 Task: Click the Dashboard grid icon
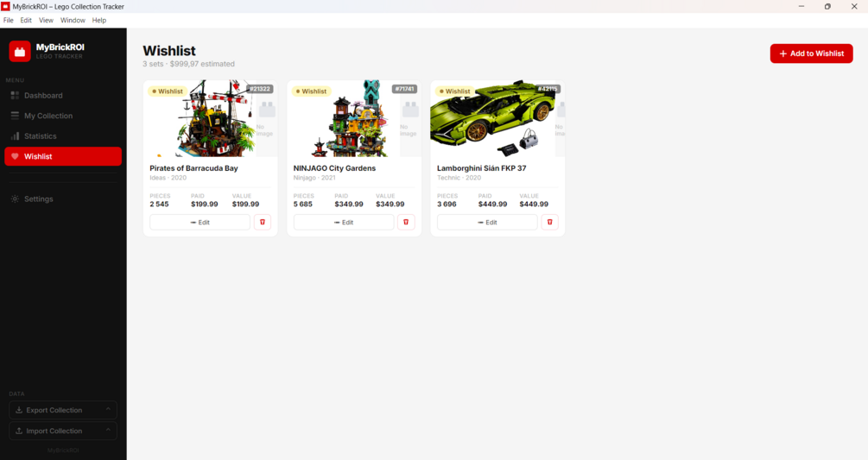click(x=15, y=96)
